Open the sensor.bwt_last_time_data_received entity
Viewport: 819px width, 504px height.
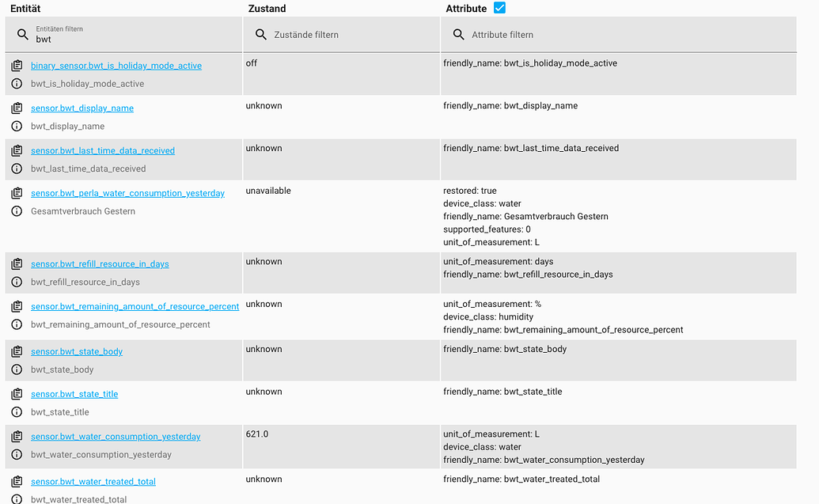(x=102, y=150)
